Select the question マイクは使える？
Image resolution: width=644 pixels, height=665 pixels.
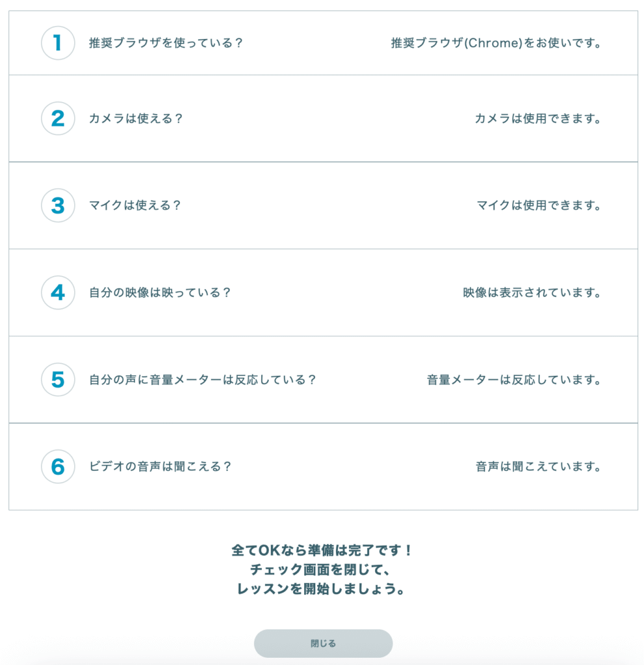click(x=135, y=205)
